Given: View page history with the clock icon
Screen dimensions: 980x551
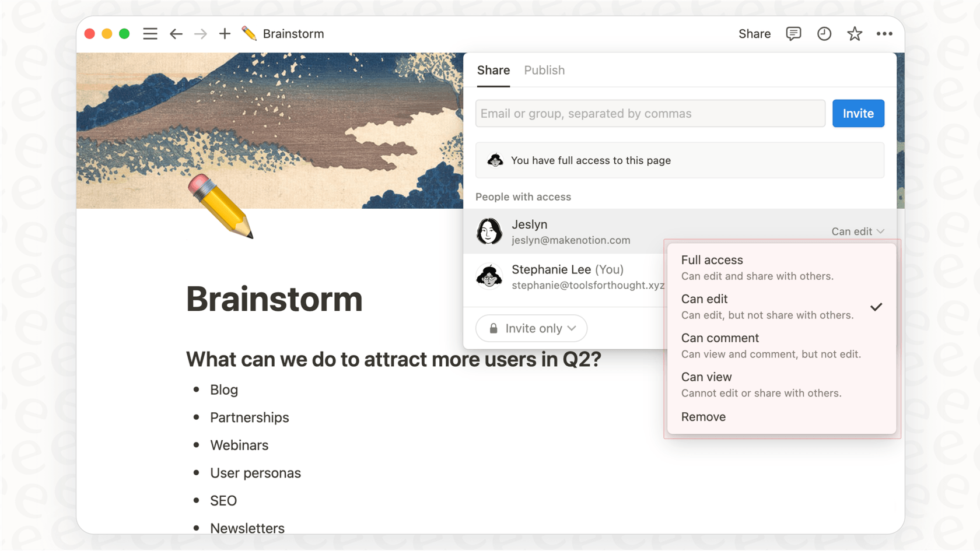Looking at the screenshot, I should [x=824, y=33].
